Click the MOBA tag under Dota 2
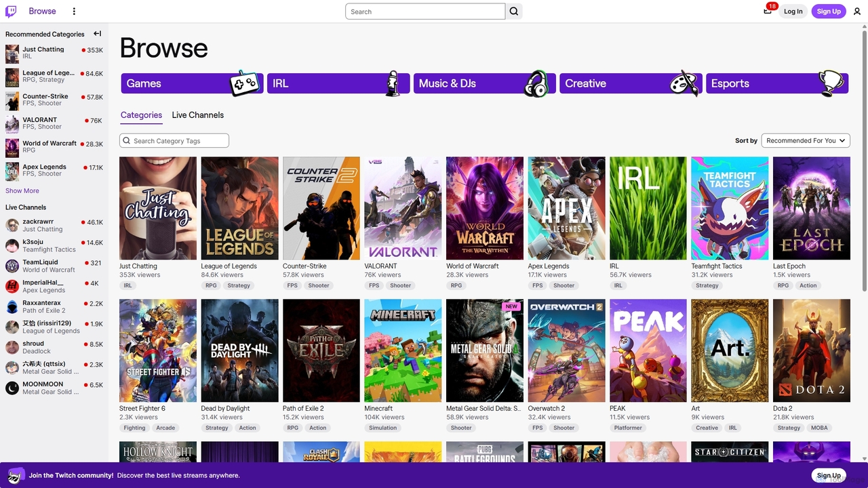The image size is (868, 488). click(x=819, y=428)
